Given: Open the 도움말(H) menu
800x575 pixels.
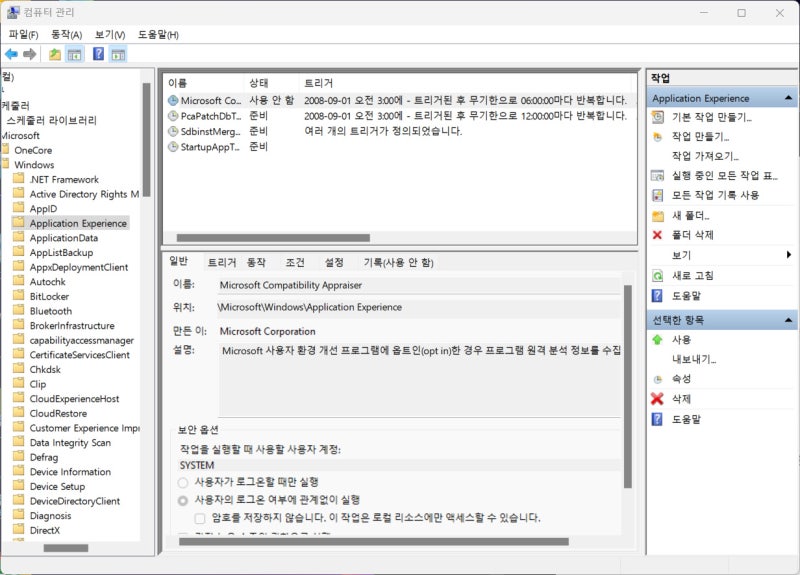Looking at the screenshot, I should click(x=158, y=35).
